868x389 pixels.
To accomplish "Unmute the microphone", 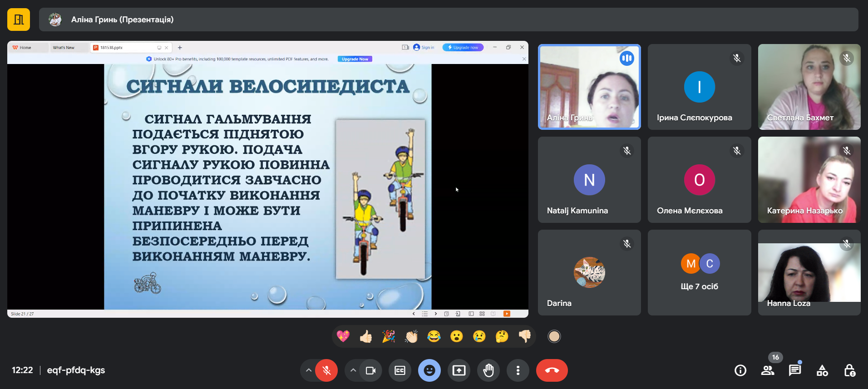I will click(x=326, y=370).
